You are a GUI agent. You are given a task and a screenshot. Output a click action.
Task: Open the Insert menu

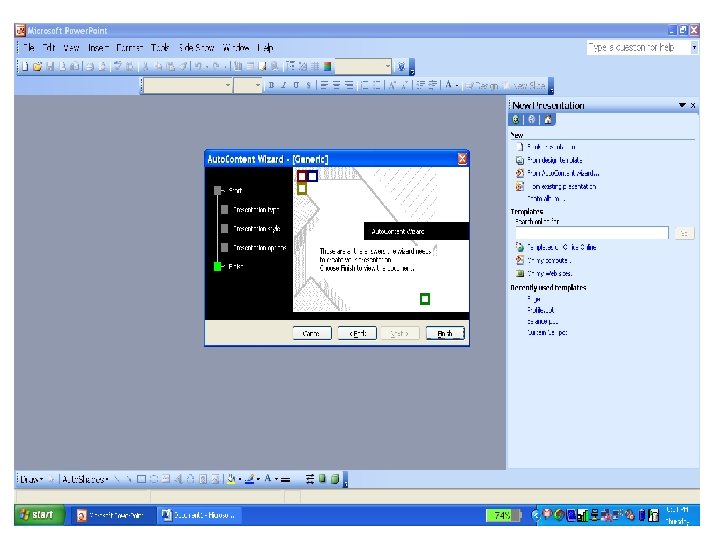(x=98, y=47)
